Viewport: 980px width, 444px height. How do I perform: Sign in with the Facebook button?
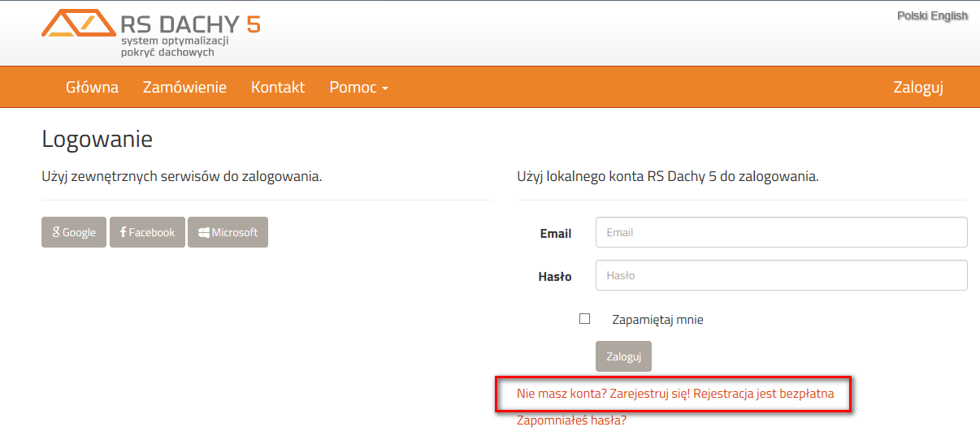(147, 232)
